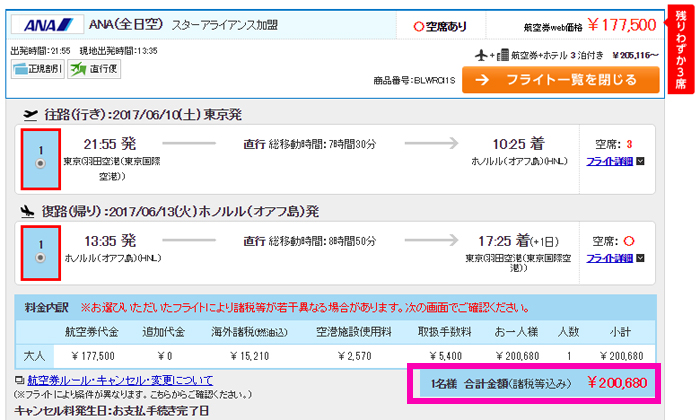Click the 13:35 発 departure time
This screenshot has height=420, width=700.
point(110,241)
